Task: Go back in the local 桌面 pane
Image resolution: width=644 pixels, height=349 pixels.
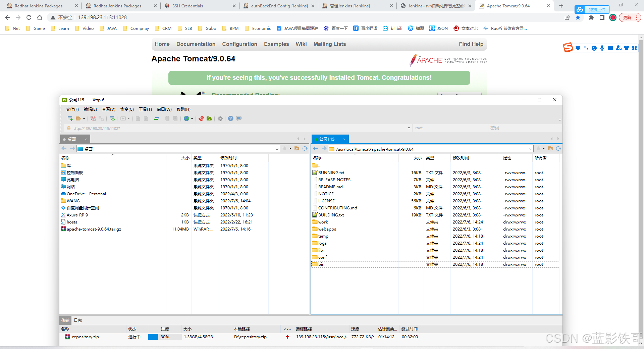Action: click(64, 148)
